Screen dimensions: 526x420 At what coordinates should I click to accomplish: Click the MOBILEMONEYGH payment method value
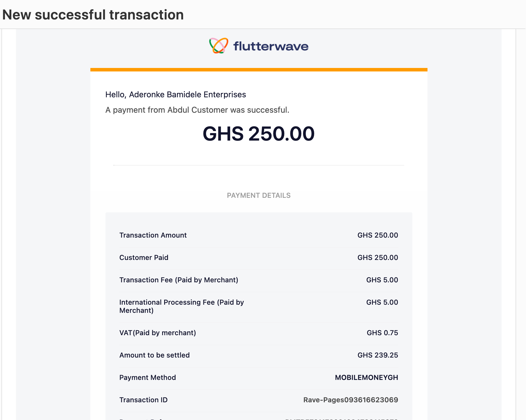(x=366, y=377)
